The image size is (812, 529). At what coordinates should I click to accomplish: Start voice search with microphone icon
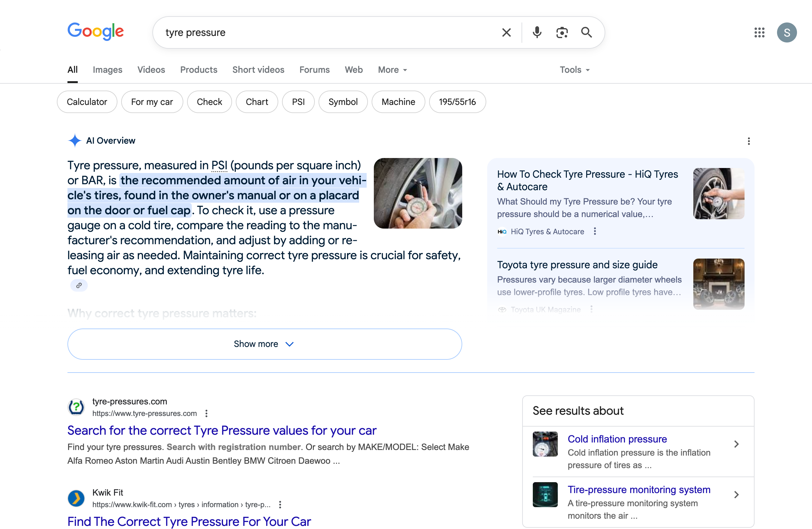[537, 32]
